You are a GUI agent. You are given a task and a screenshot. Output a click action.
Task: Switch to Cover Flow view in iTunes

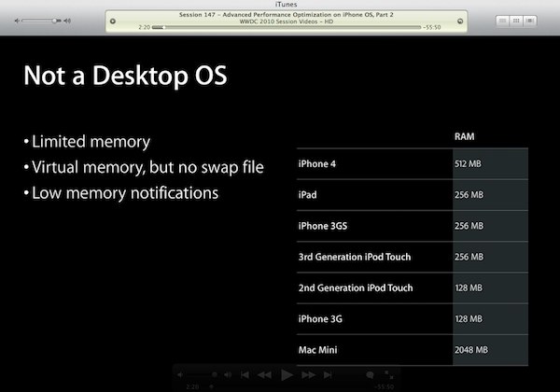coord(530,21)
